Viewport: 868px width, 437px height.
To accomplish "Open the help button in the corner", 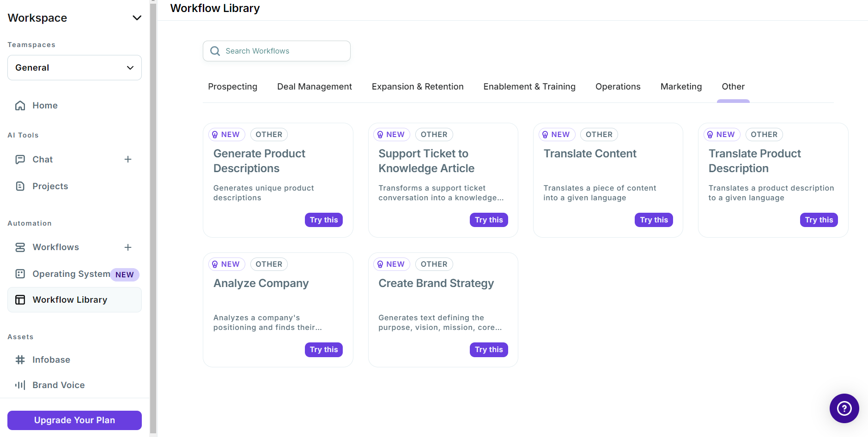I will [x=844, y=408].
